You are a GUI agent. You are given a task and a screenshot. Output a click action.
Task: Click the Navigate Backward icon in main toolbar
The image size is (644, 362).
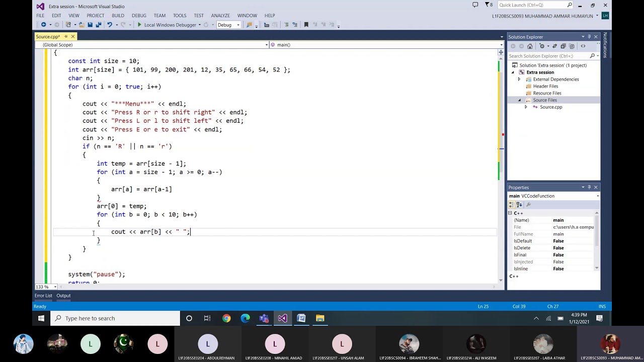(x=44, y=25)
